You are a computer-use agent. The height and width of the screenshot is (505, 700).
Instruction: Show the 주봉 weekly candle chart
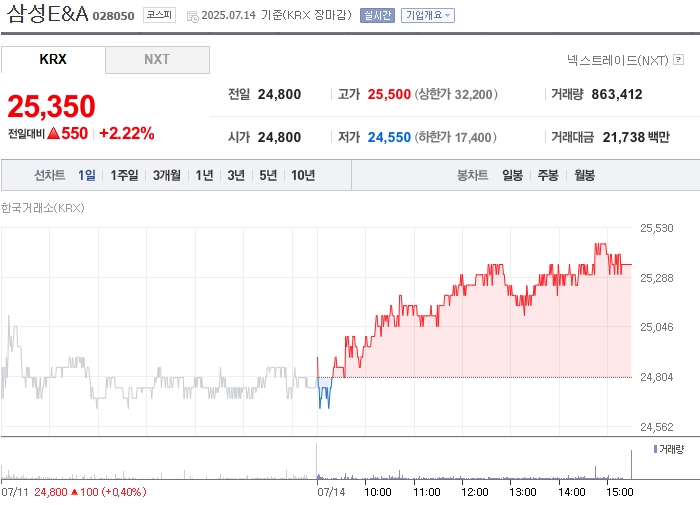[548, 175]
